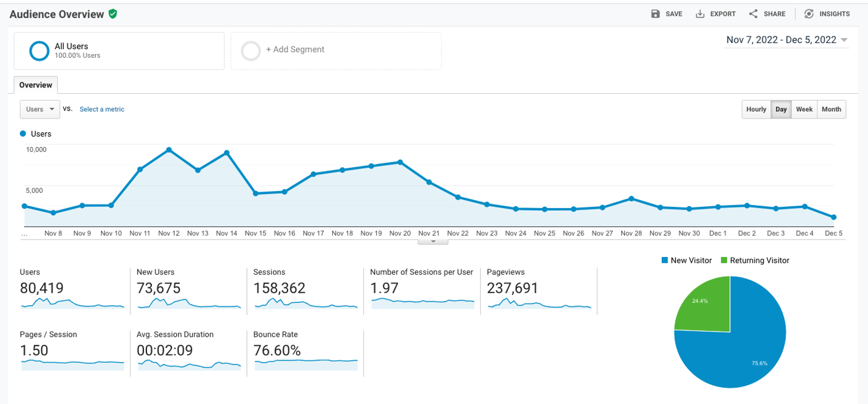Image resolution: width=868 pixels, height=404 pixels.
Task: Click + Add Segment box
Action: (336, 51)
